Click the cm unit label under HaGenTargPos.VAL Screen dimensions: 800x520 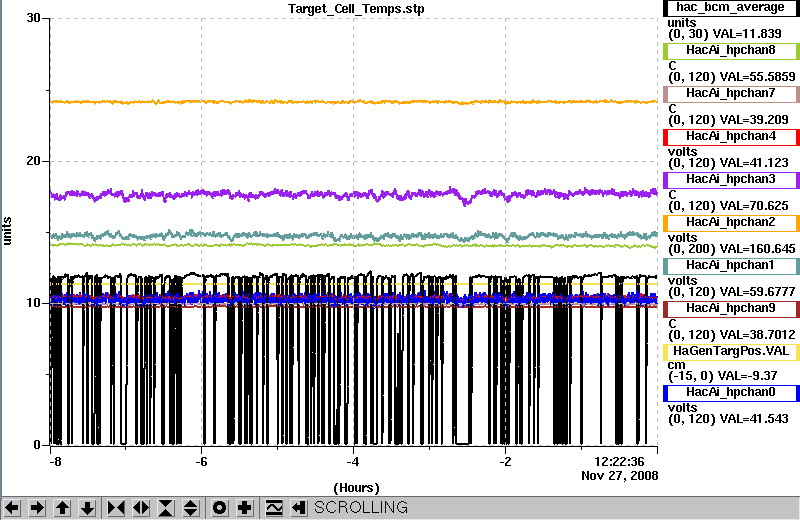tap(677, 365)
